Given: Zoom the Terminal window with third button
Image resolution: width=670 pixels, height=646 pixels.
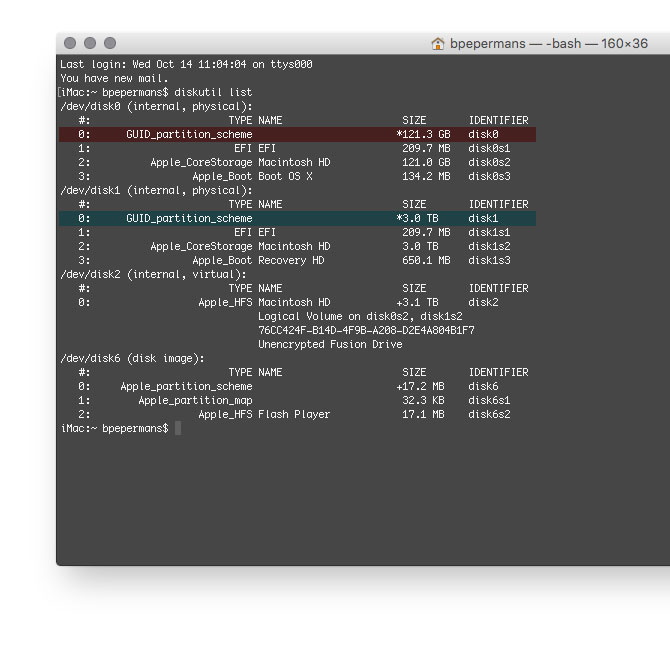Looking at the screenshot, I should click(110, 43).
